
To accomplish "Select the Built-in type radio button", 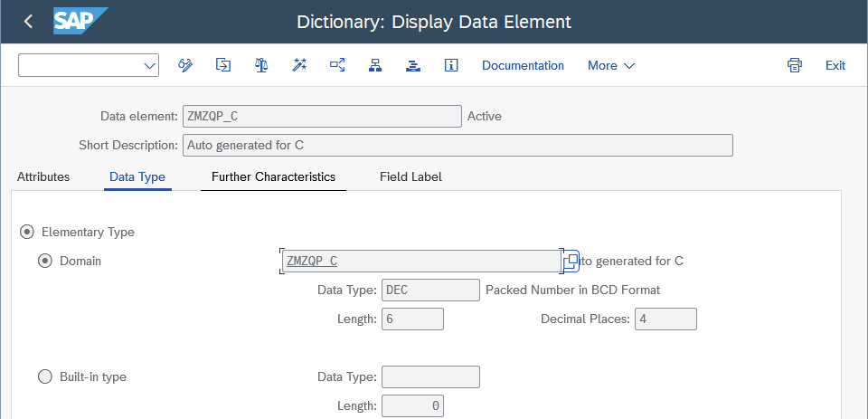I will click(x=45, y=376).
